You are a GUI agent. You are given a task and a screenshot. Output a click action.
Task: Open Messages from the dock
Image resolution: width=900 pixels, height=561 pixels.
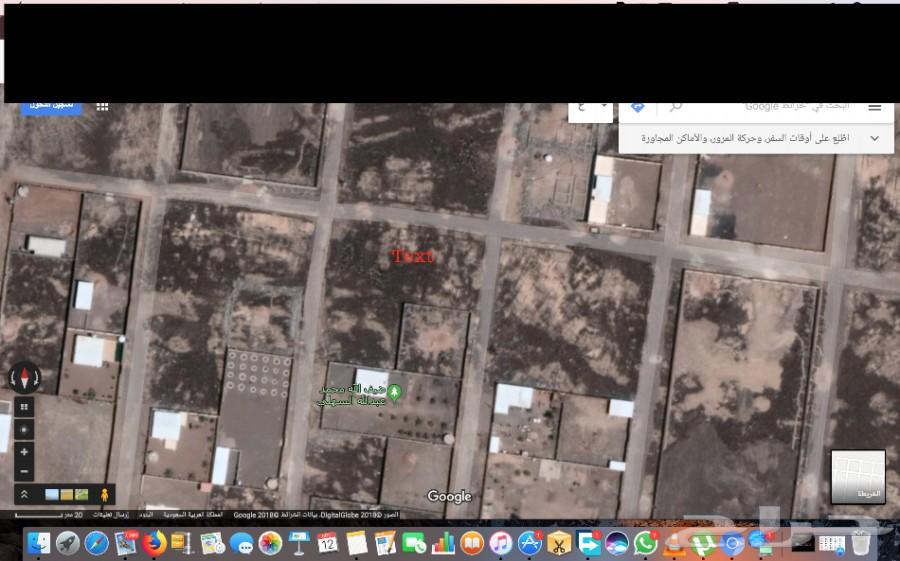coord(241,543)
